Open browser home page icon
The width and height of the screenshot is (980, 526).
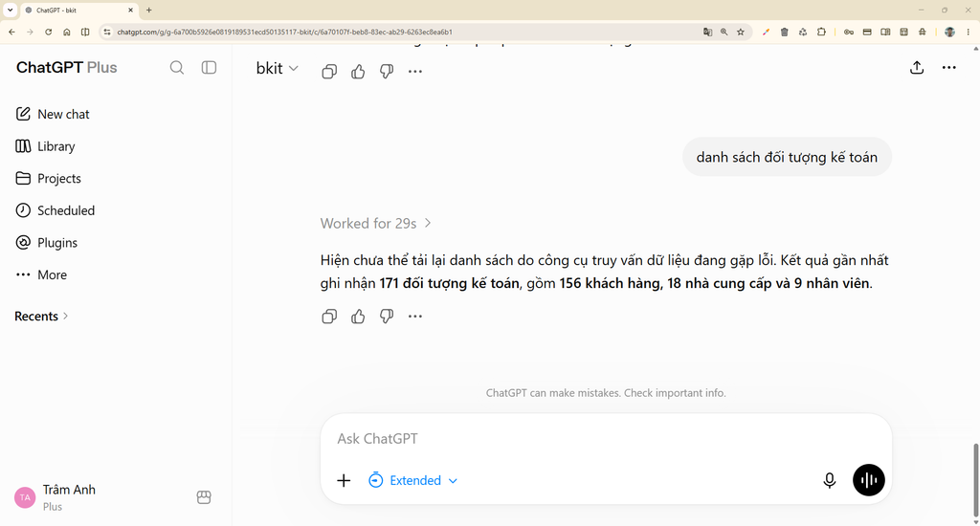pos(67,32)
